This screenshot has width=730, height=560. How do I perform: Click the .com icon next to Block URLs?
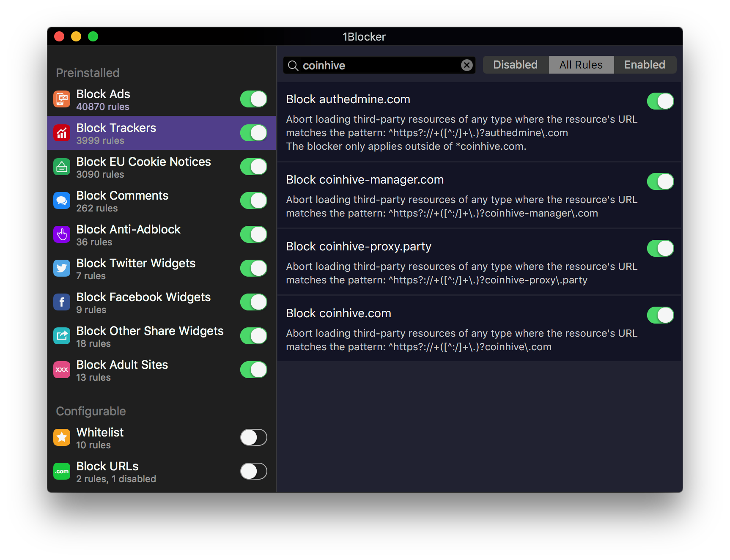click(62, 471)
